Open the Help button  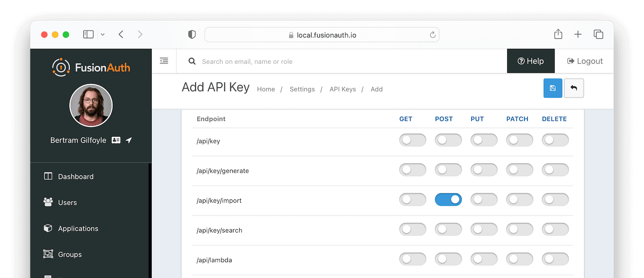(530, 61)
